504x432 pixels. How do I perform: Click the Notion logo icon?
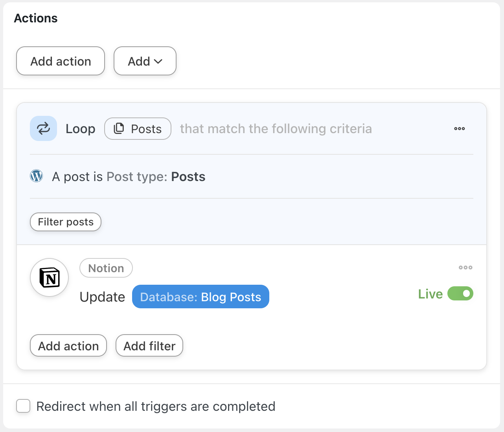click(x=50, y=278)
